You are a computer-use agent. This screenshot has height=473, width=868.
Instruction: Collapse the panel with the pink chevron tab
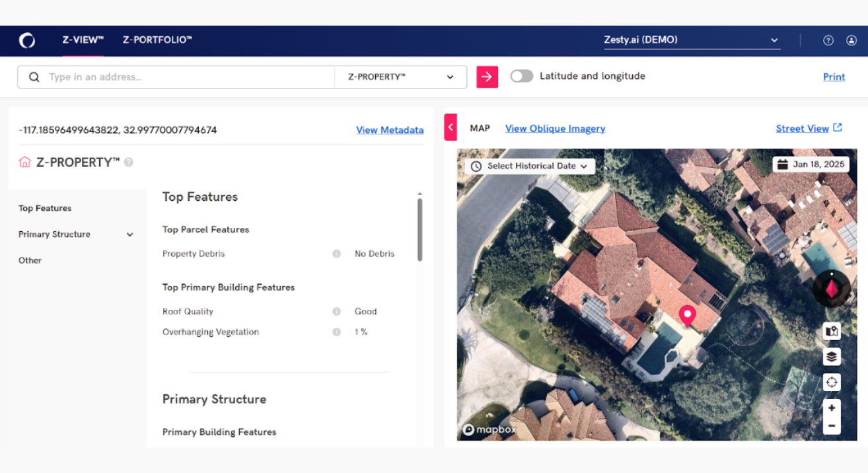coord(451,127)
